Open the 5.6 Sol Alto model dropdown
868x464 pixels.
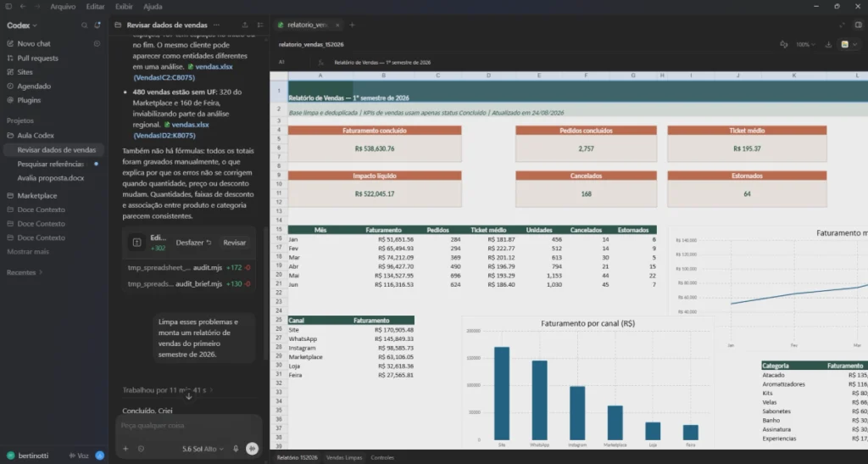(203, 449)
